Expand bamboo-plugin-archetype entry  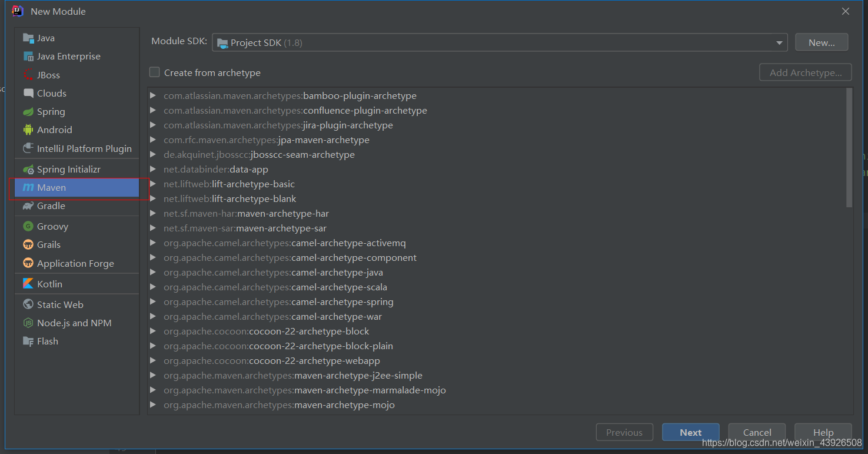pyautogui.click(x=153, y=95)
